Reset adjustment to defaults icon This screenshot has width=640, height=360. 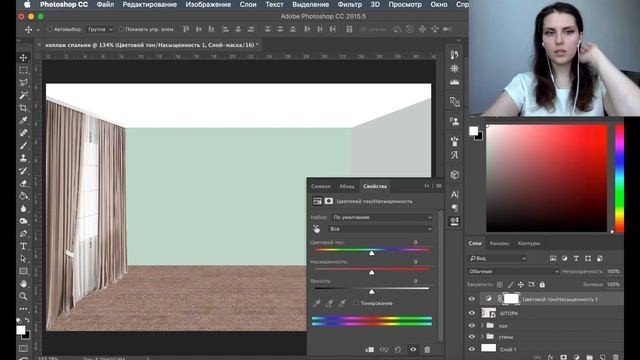pyautogui.click(x=398, y=349)
